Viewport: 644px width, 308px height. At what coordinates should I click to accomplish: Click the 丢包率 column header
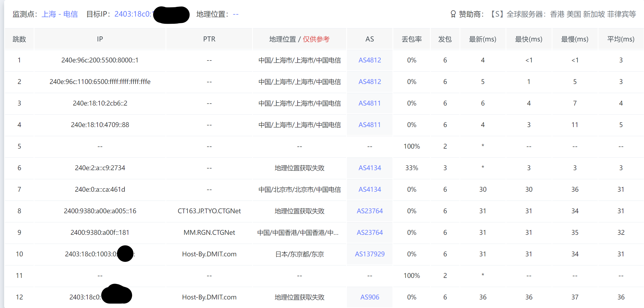(x=411, y=39)
